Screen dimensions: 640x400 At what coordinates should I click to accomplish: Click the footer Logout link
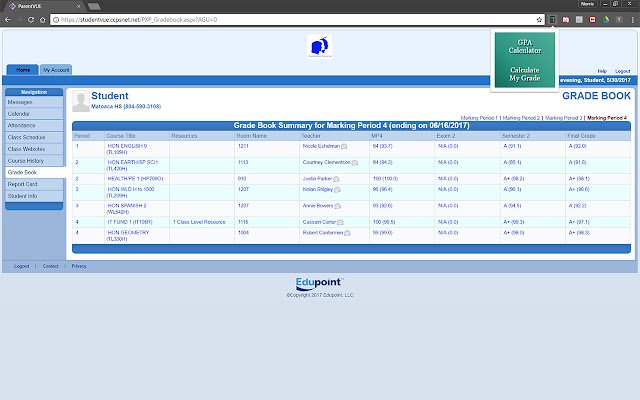(22, 266)
